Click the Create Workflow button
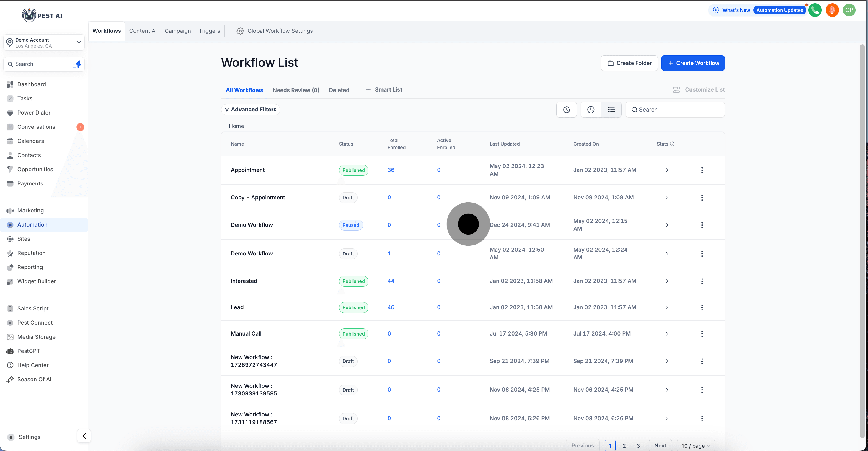Image resolution: width=868 pixels, height=451 pixels. (x=693, y=63)
